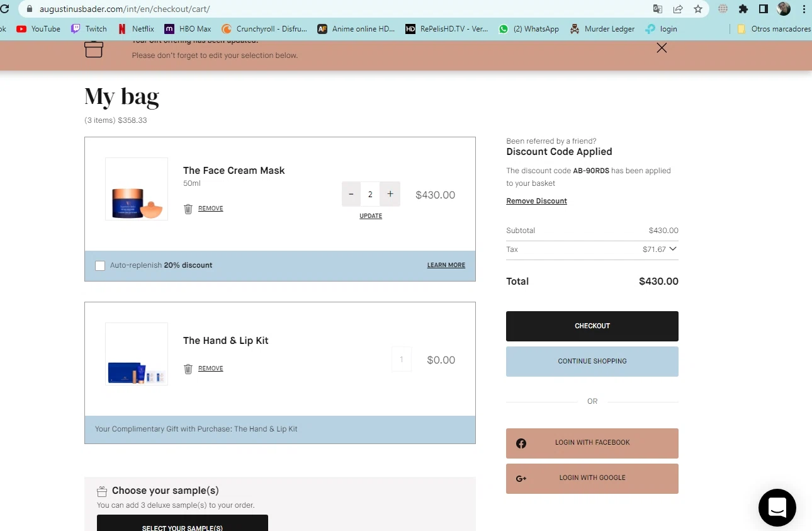The image size is (812, 531).
Task: Enable Auto-replenish 20% discount checkbox
Action: (x=100, y=266)
